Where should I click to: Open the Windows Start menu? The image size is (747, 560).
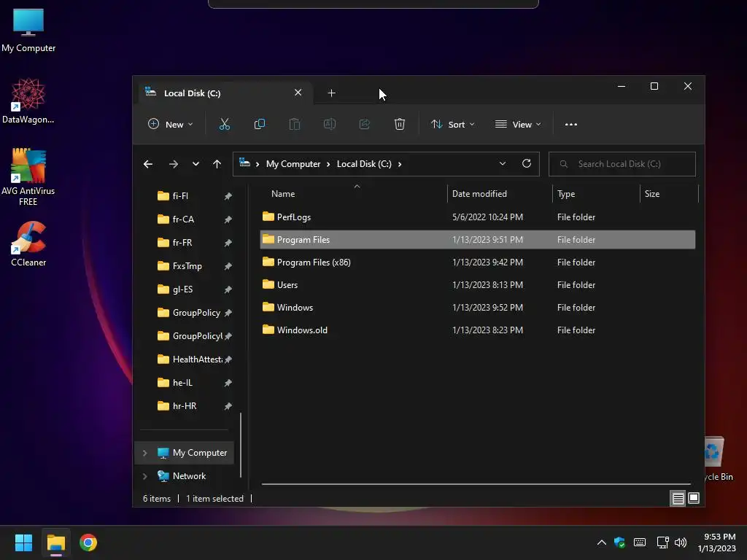pos(23,542)
